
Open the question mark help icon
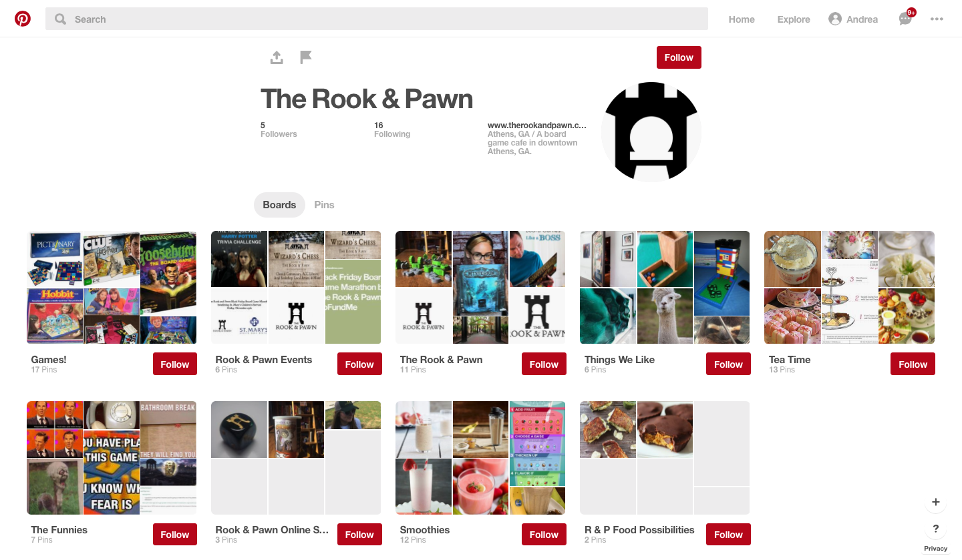point(935,529)
